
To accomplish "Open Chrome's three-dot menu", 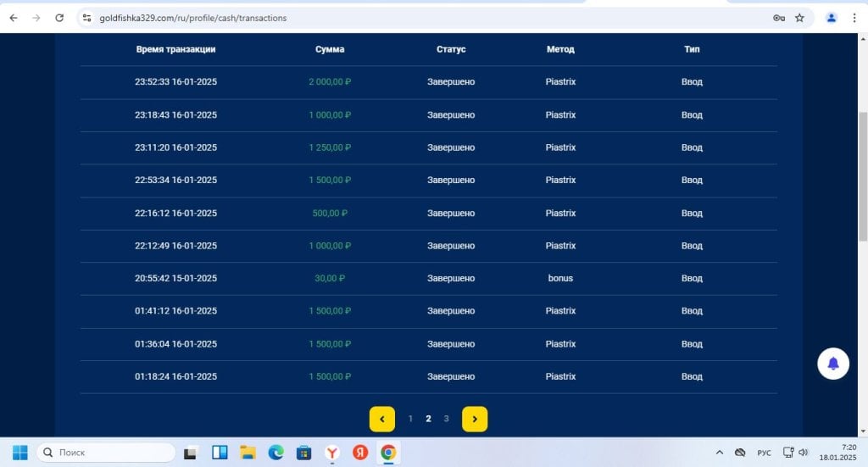I will click(x=854, y=18).
